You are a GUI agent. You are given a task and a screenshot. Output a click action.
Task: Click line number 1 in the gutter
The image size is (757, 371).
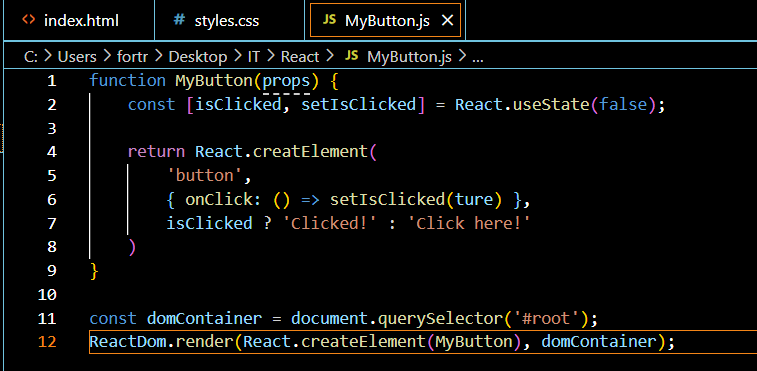[52, 81]
